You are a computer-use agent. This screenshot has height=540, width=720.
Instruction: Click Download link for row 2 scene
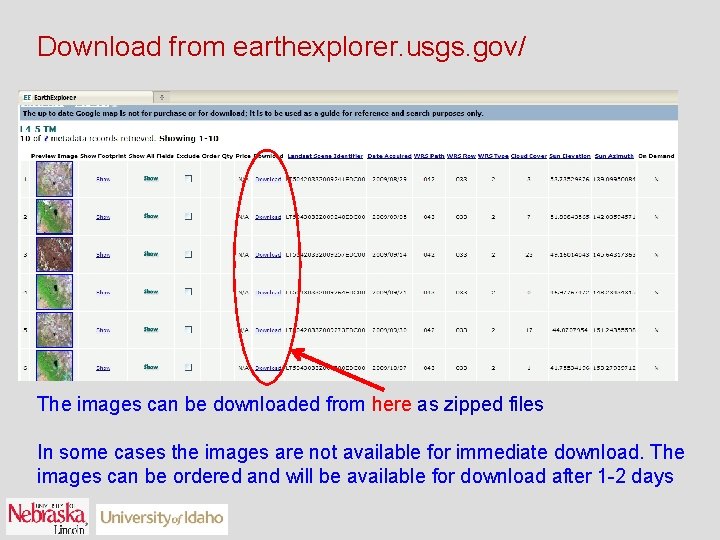[x=268, y=217]
